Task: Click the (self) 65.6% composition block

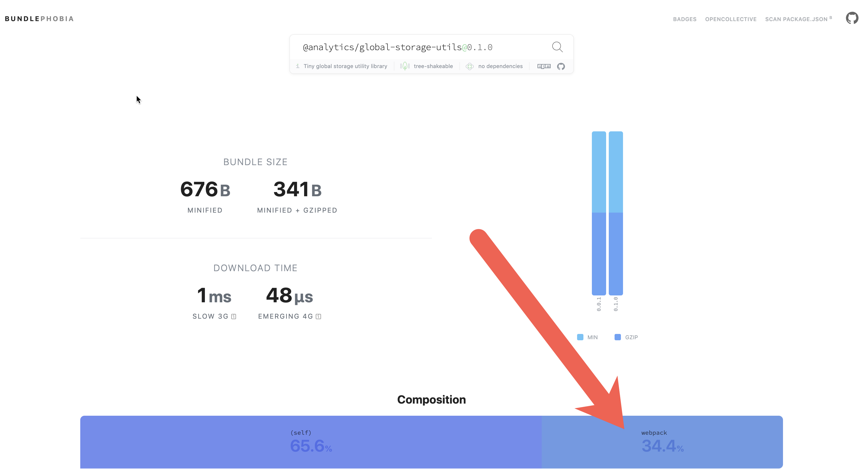Action: pos(311,442)
